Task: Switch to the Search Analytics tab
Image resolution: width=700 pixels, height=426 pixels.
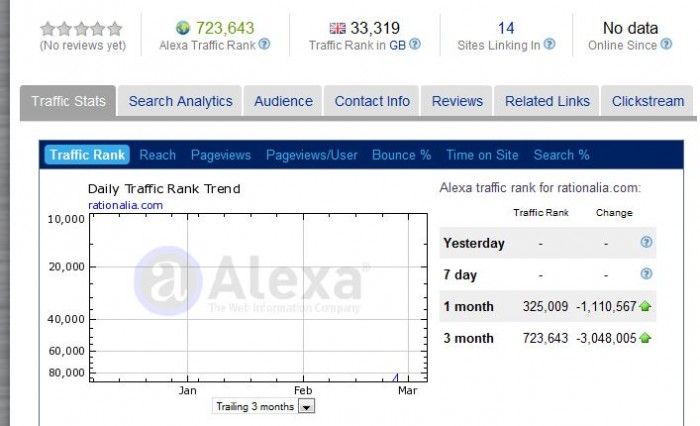Action: [x=180, y=101]
